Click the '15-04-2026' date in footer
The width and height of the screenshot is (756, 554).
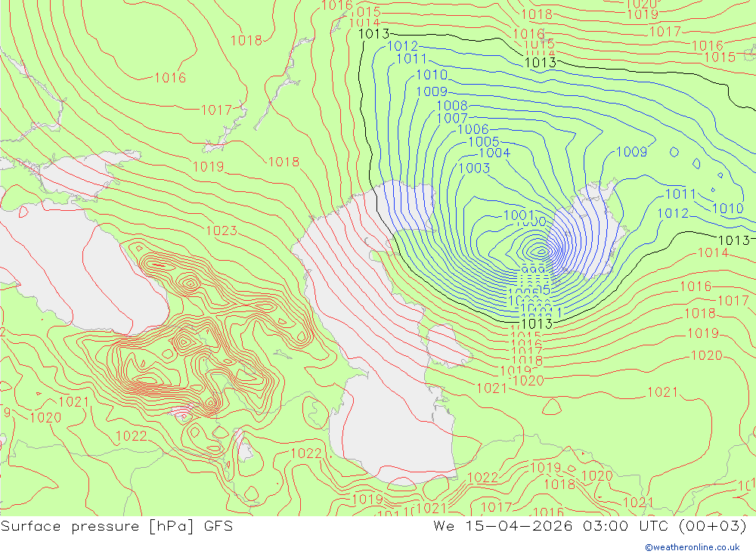coord(519,526)
